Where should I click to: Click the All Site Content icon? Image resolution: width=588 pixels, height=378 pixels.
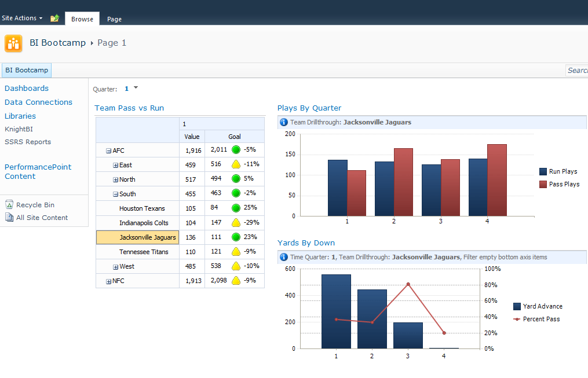pyautogui.click(x=9, y=218)
